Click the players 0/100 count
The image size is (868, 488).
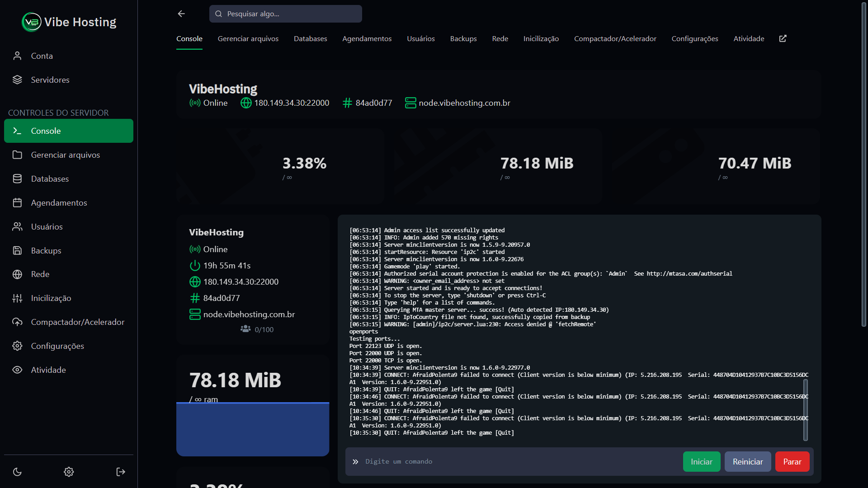pyautogui.click(x=264, y=330)
